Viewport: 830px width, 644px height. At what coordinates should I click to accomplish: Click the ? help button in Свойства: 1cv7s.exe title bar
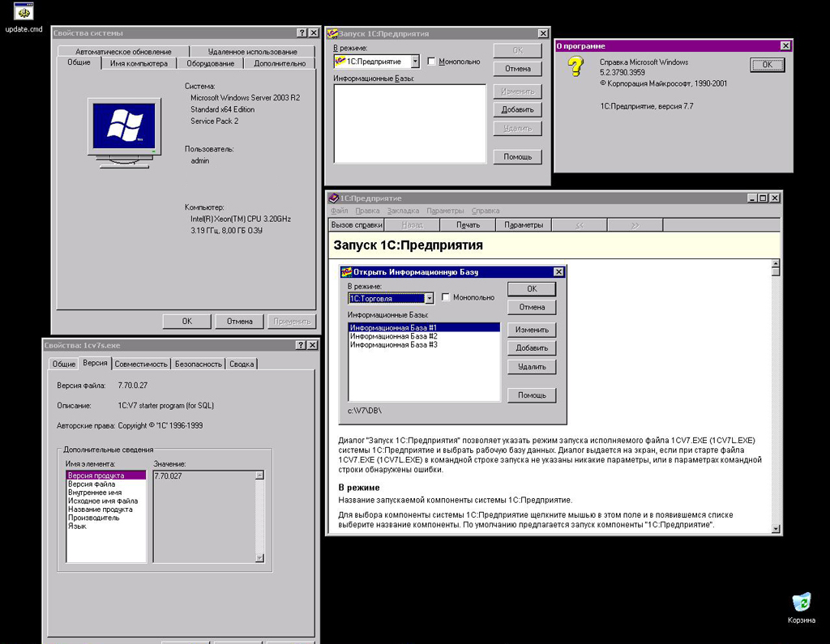[x=301, y=345]
